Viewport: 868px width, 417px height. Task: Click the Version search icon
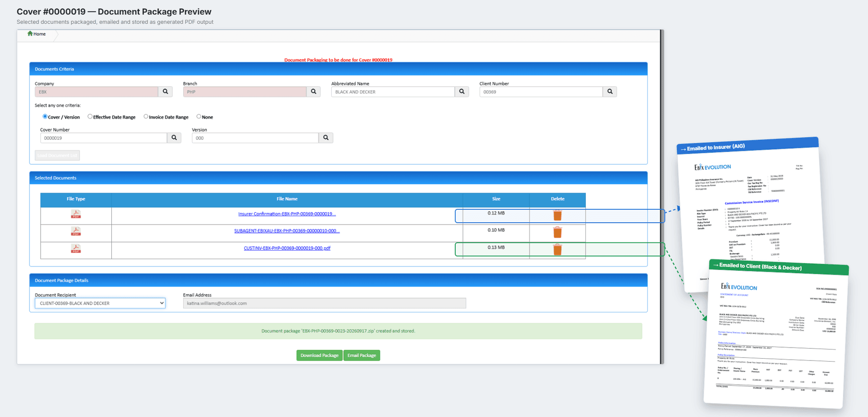pyautogui.click(x=326, y=138)
